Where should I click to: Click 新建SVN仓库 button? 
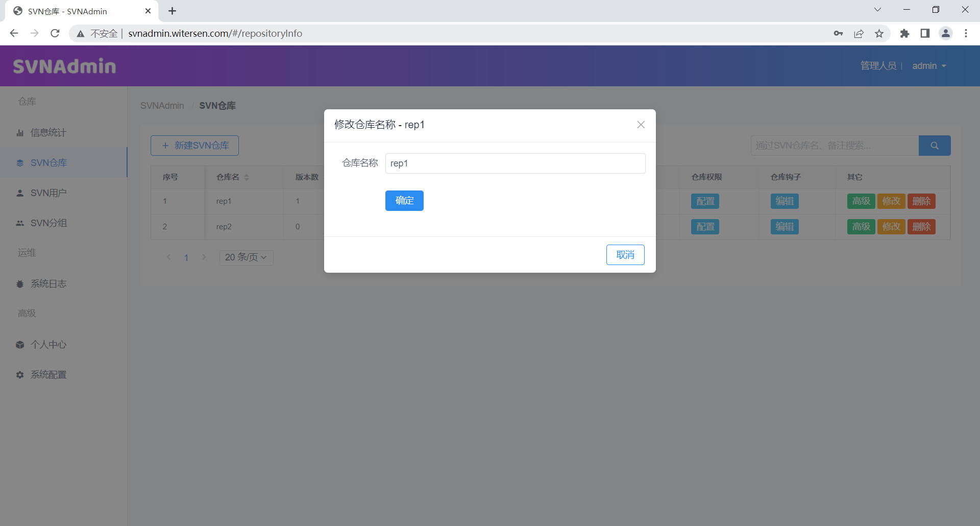pos(194,146)
